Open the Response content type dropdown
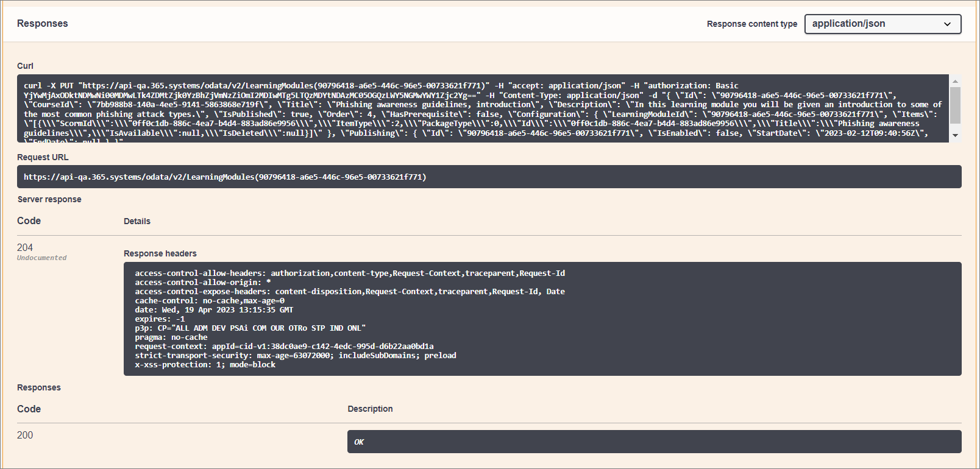980x469 pixels. [x=882, y=24]
